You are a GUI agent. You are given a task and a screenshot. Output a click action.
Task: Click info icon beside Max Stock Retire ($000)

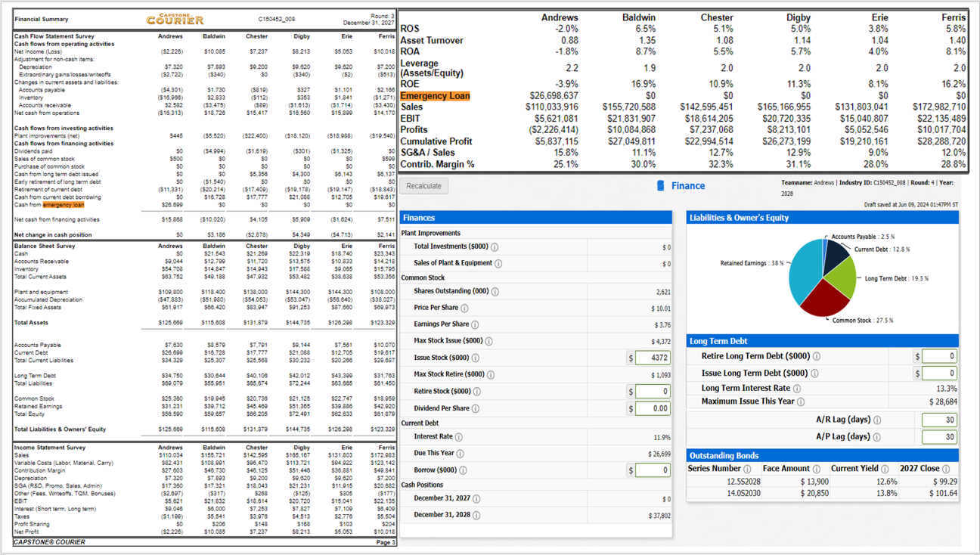[x=491, y=375]
